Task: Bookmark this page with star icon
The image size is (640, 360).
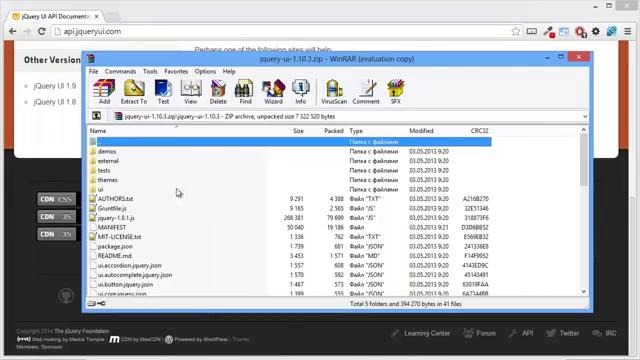Action: click(516, 31)
